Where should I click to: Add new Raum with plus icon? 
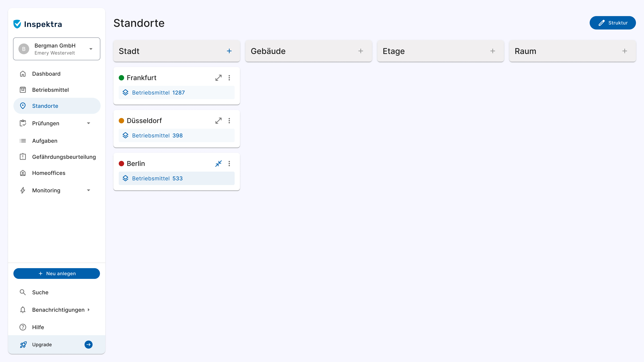pyautogui.click(x=625, y=51)
